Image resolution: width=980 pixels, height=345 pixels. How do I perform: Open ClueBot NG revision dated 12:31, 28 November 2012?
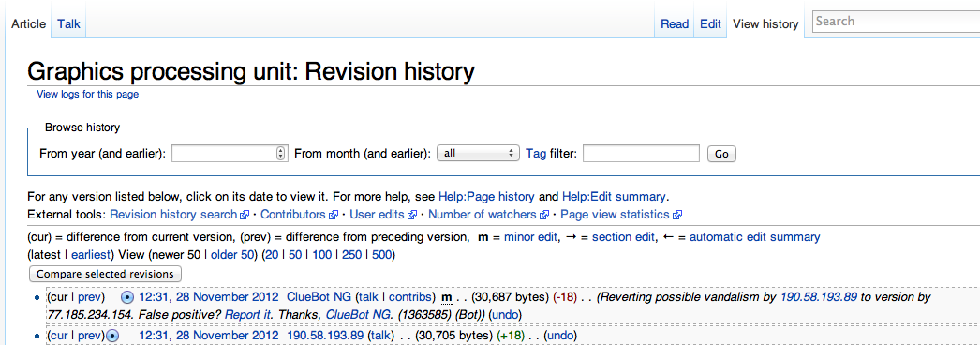[209, 296]
